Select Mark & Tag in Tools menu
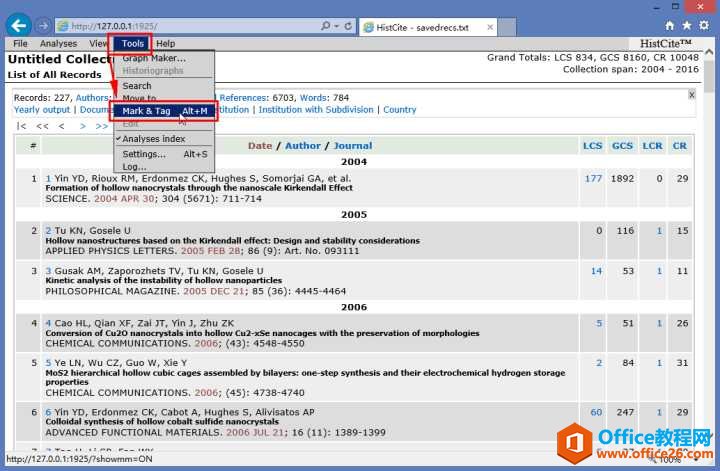The width and height of the screenshot is (720, 471). (164, 111)
